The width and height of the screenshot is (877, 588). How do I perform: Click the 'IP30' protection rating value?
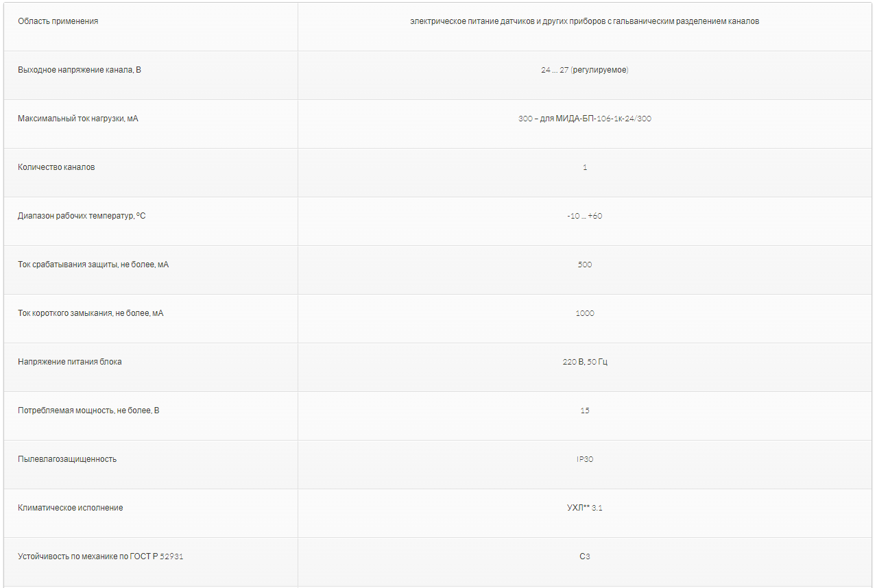click(x=584, y=459)
